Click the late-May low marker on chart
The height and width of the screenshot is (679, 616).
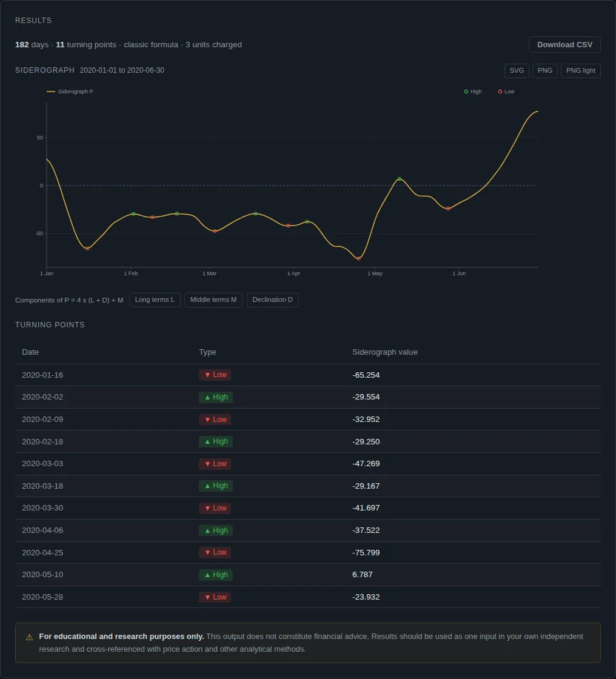pyautogui.click(x=448, y=209)
